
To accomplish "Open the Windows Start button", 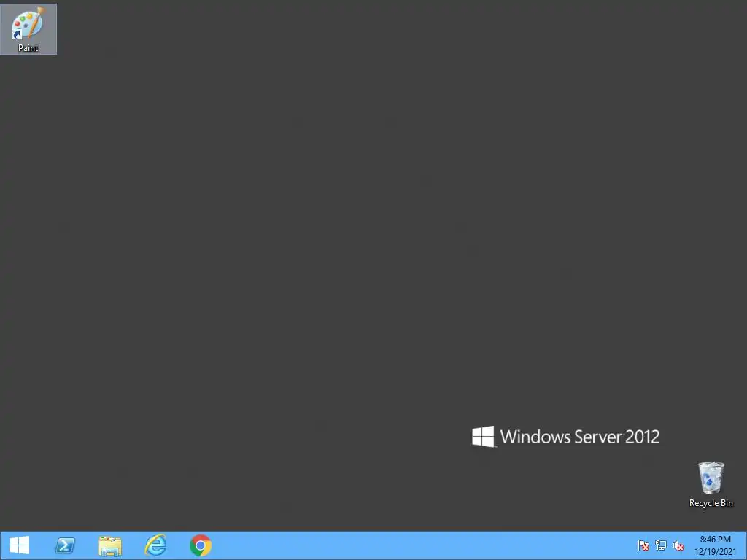I will tap(20, 545).
